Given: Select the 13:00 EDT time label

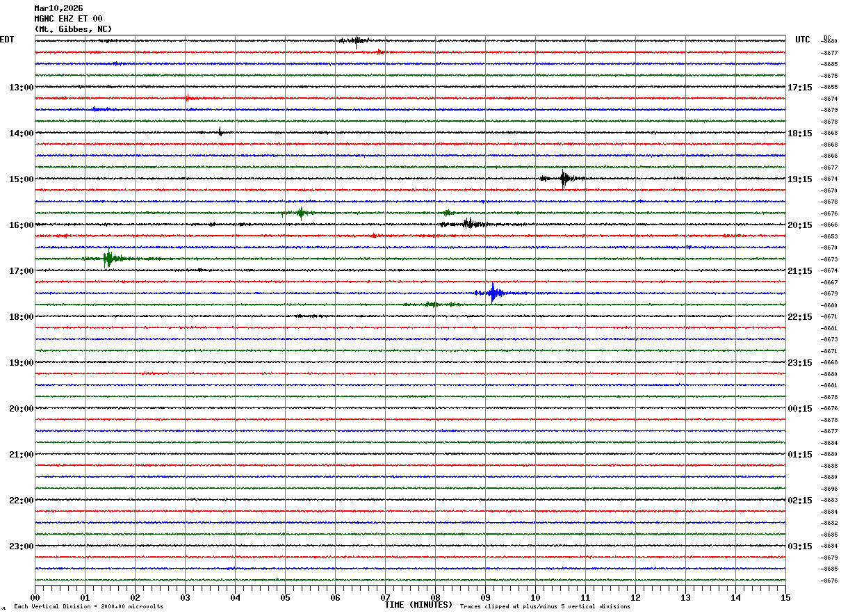Looking at the screenshot, I should pos(21,88).
